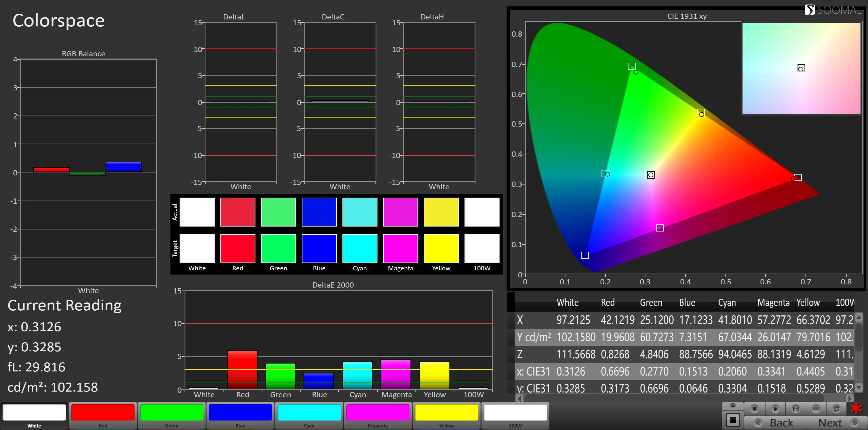The image size is (868, 430).
Task: Click the red asterisk icon
Action: point(856,409)
